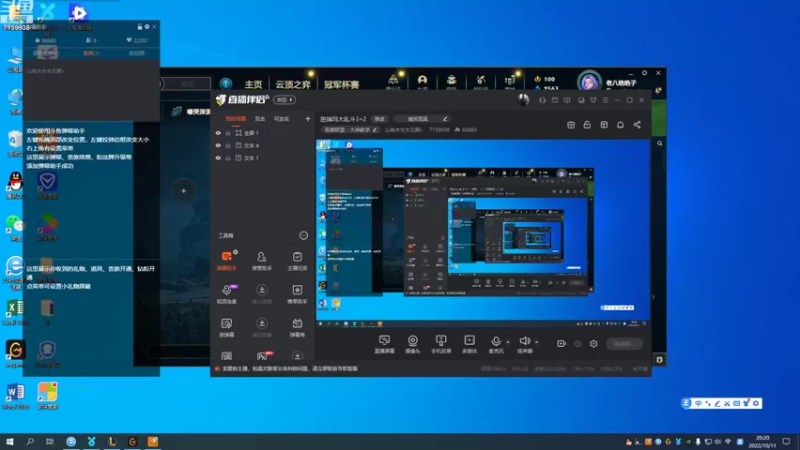The image size is (800, 450).
Task: Click the user avatar in 直播伴侣 title bar
Action: coord(523,99)
